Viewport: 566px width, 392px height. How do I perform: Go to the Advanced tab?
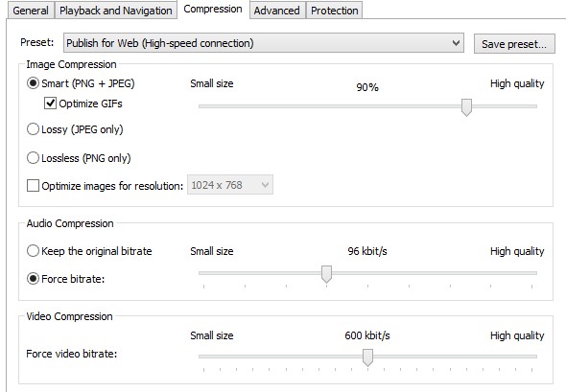[x=277, y=11]
